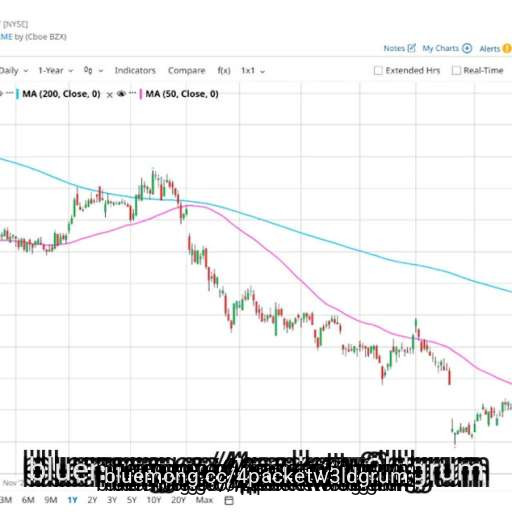The image size is (512, 512).
Task: Click the teal MA 200 color swatch
Action: click(17, 94)
